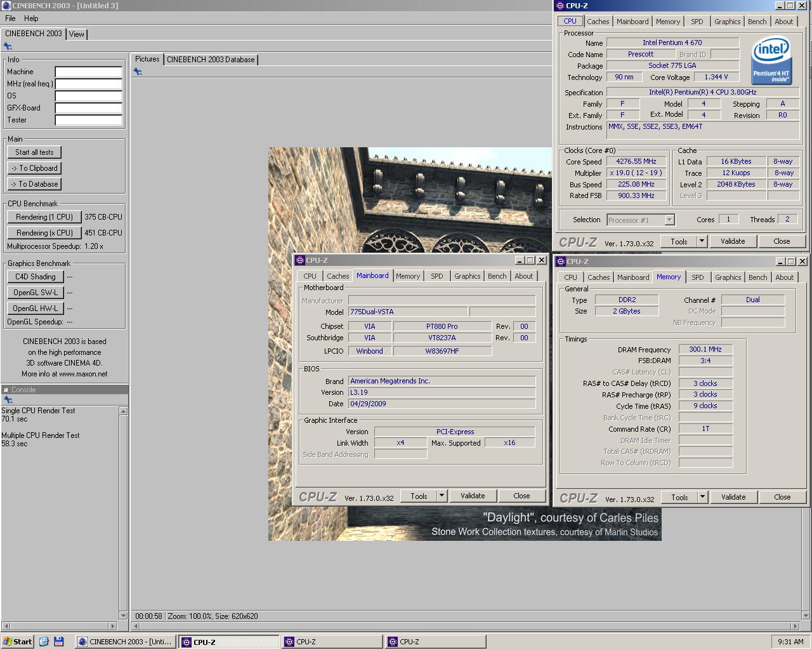Open Bench tab in top CPU-Z window
Viewport: 812px width, 650px height.
tap(757, 22)
